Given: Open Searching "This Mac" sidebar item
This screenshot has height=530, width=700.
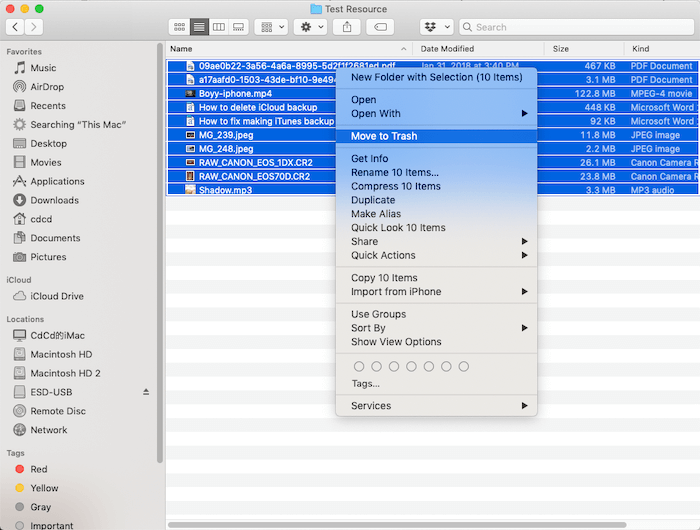Looking at the screenshot, I should (x=70, y=125).
